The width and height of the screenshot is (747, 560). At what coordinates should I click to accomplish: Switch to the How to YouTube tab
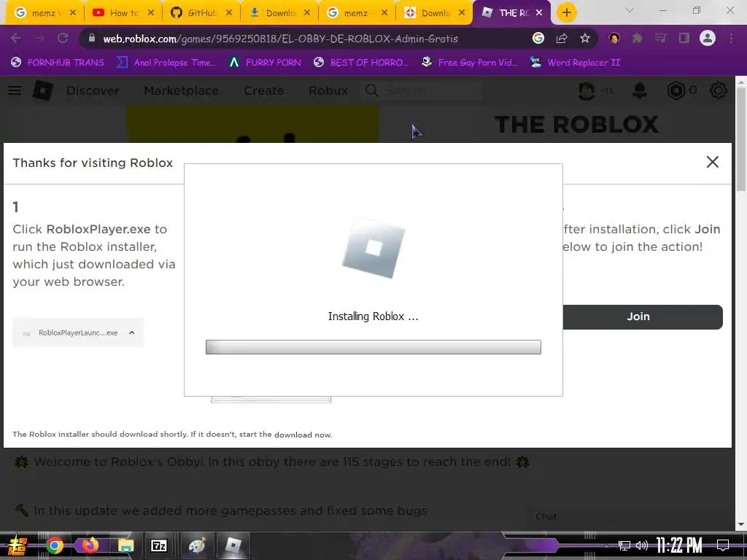123,13
